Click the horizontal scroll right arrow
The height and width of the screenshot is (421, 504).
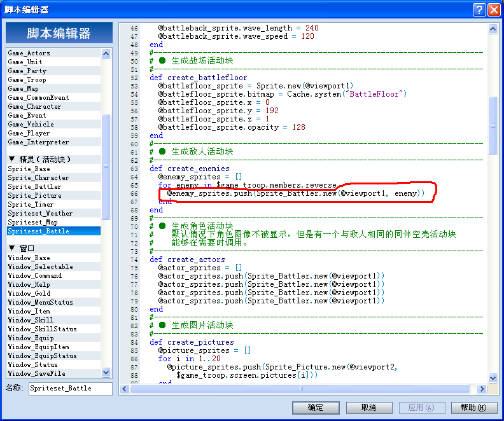click(482, 389)
